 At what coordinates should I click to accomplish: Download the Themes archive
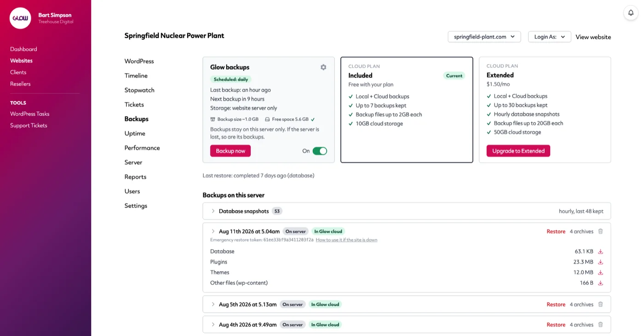tap(600, 273)
